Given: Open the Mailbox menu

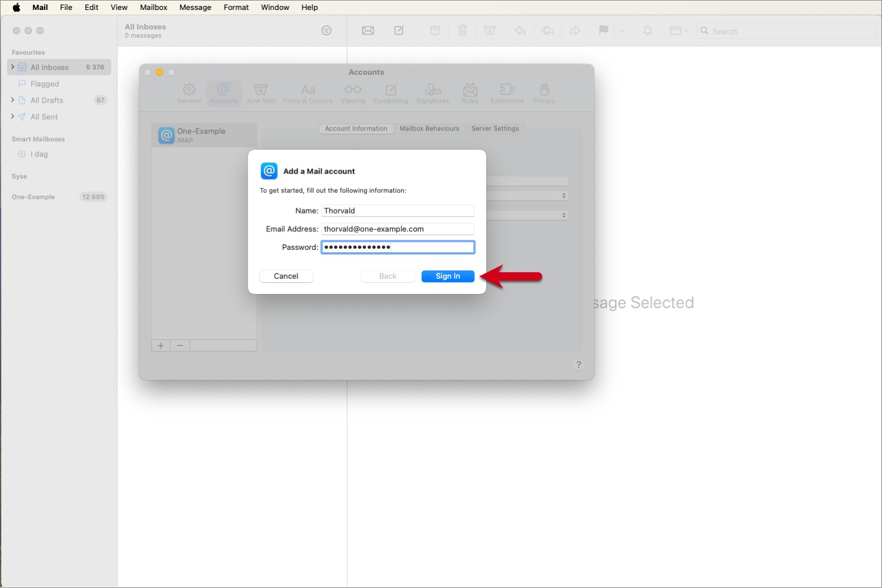Looking at the screenshot, I should (153, 8).
